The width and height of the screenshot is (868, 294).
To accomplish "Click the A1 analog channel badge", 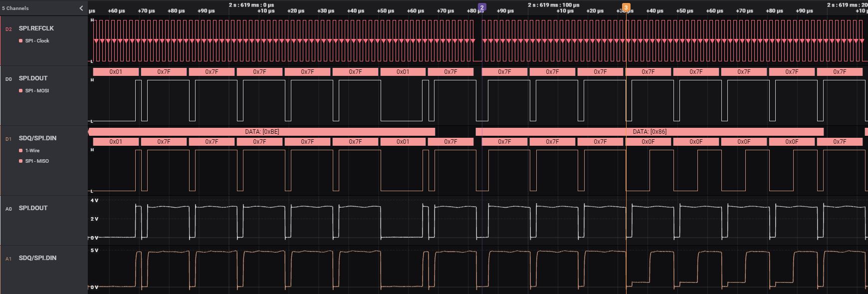I will 8,259.
